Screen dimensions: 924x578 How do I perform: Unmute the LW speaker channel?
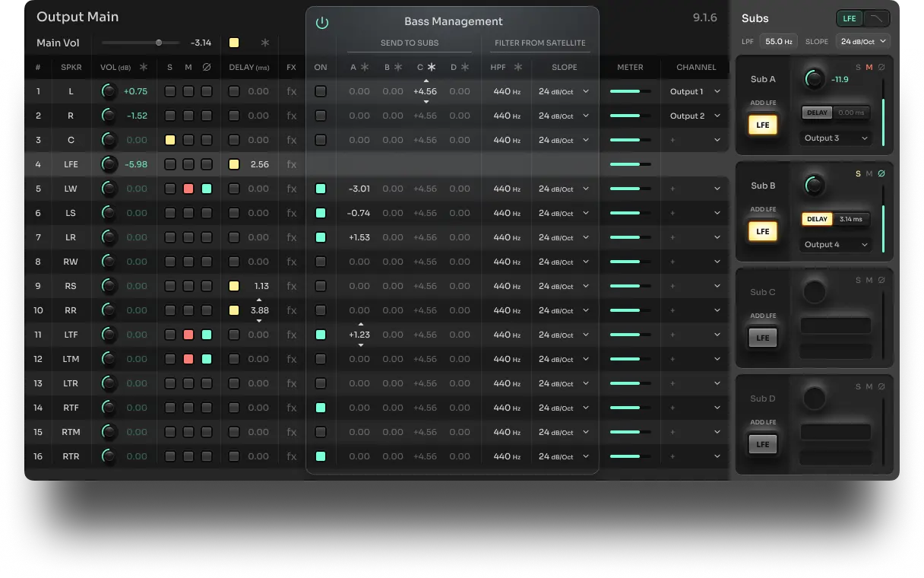point(188,189)
